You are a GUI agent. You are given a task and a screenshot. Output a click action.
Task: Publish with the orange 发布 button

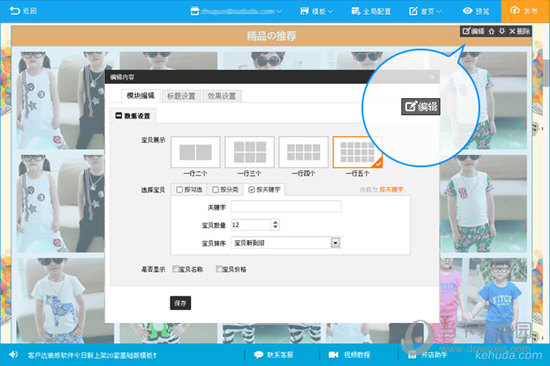pos(525,11)
